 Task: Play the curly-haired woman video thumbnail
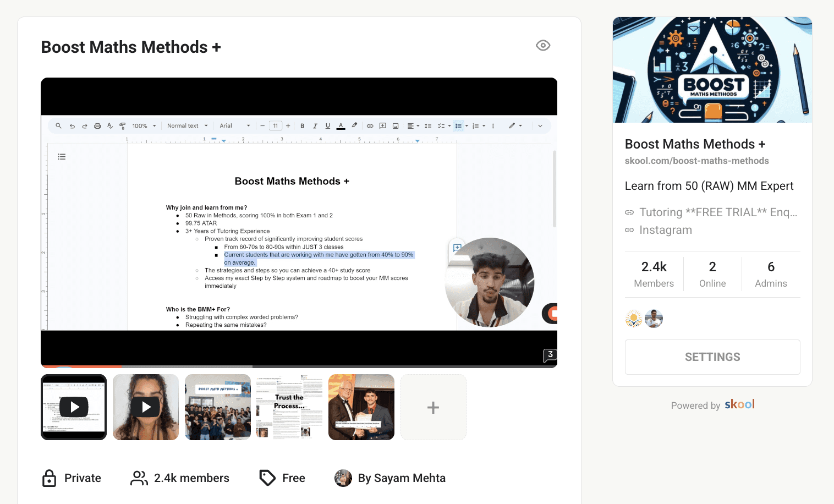(x=146, y=407)
